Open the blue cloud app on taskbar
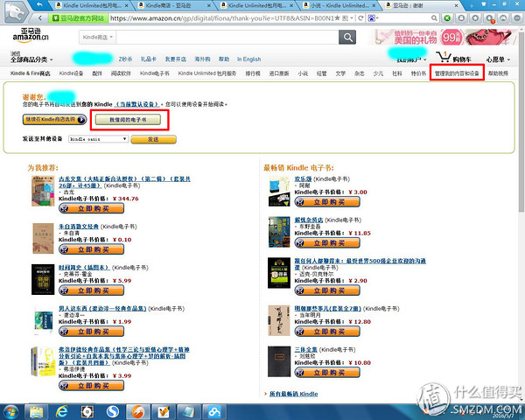The height and width of the screenshot is (420, 525). pyautogui.click(x=214, y=412)
